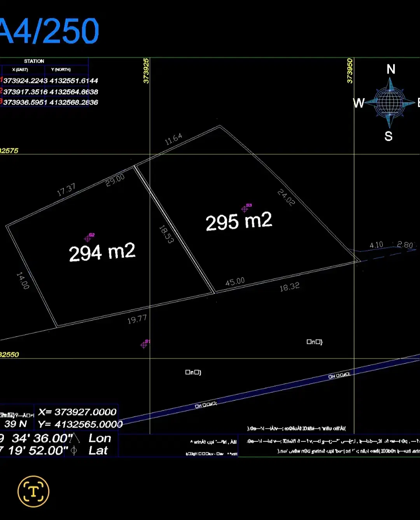Screen dimensions: 420x520
Task: Click the compass rose globe symbol
Action: click(390, 103)
